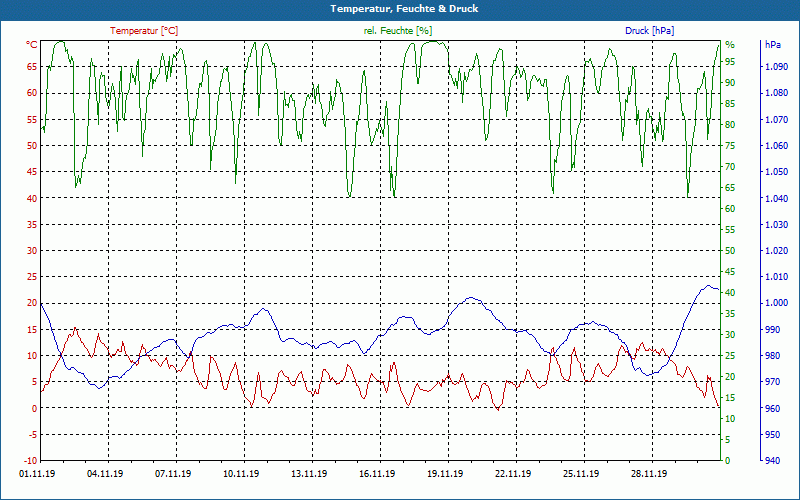This screenshot has height=500, width=800.
Task: Click date label '19.11.19' on the time axis
Action: tap(445, 474)
